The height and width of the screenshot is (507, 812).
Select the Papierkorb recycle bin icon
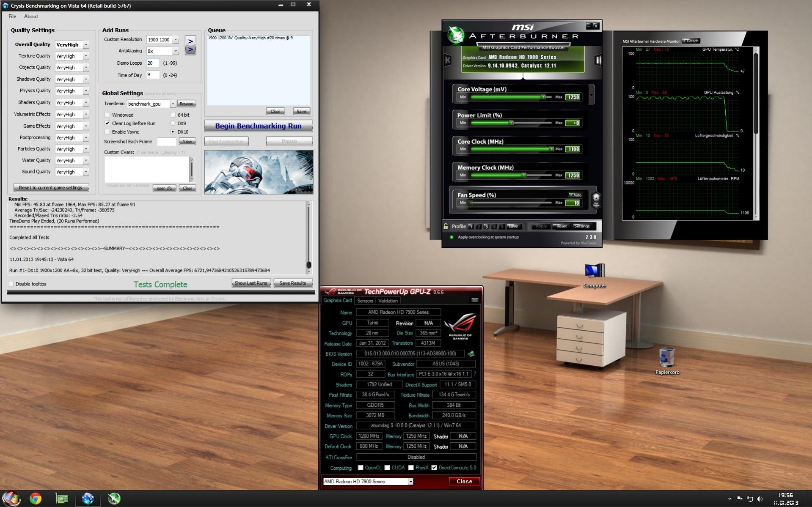667,361
